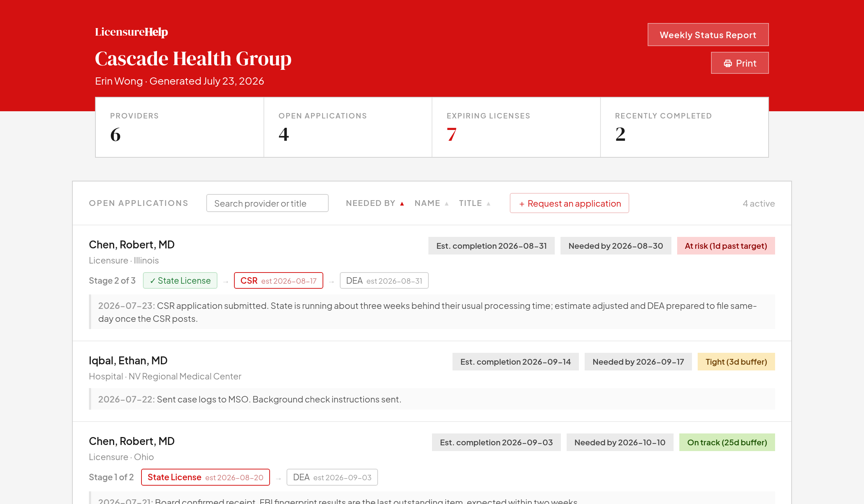
Task: Click the LicensureHelp logo
Action: pos(131,32)
